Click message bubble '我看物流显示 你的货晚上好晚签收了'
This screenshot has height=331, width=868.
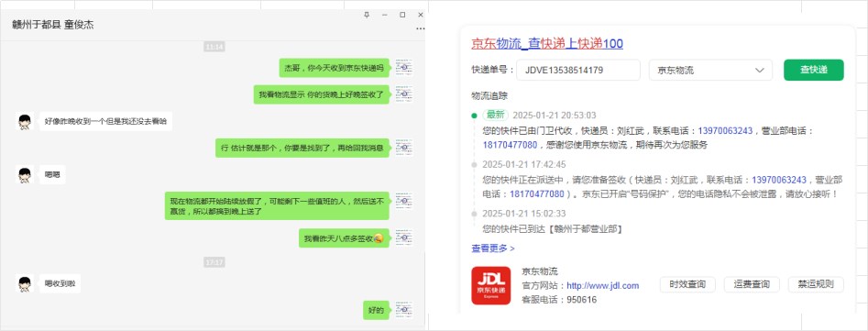coord(322,94)
